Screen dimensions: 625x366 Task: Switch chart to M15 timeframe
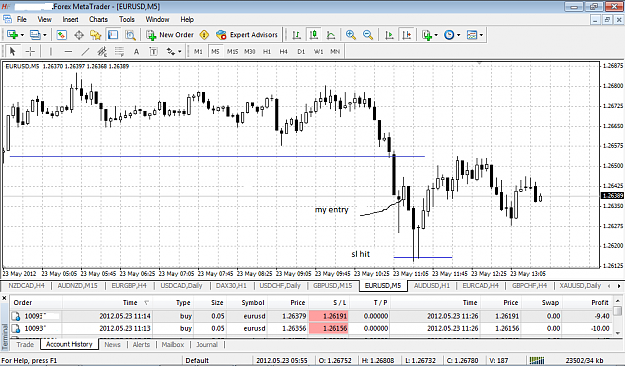point(232,51)
